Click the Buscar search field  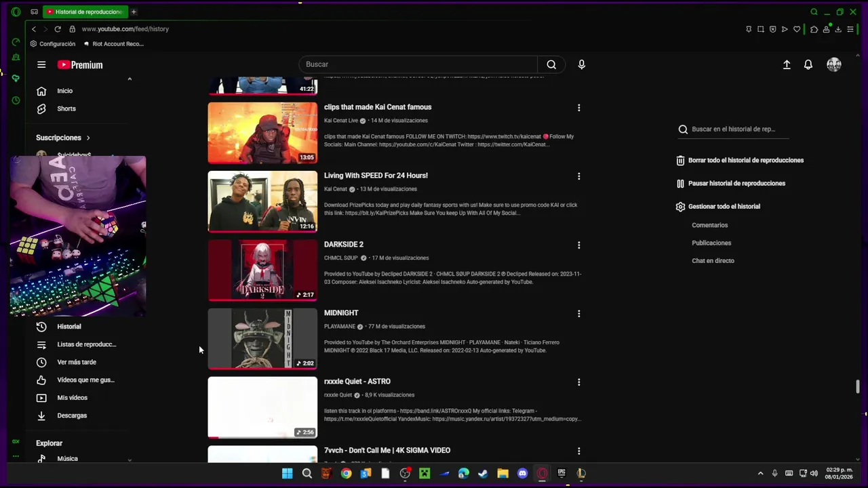418,64
